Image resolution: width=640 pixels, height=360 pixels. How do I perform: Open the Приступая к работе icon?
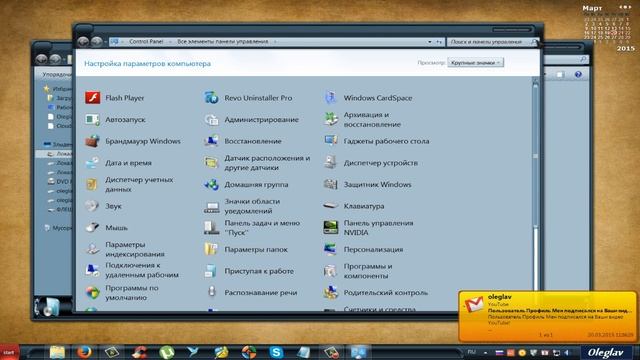tap(211, 271)
